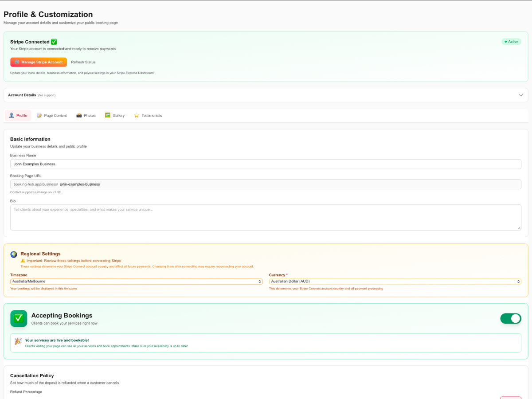Viewport: 532px width, 399px height.
Task: Click the framed picture icon on Gallery tab
Action: [108, 115]
